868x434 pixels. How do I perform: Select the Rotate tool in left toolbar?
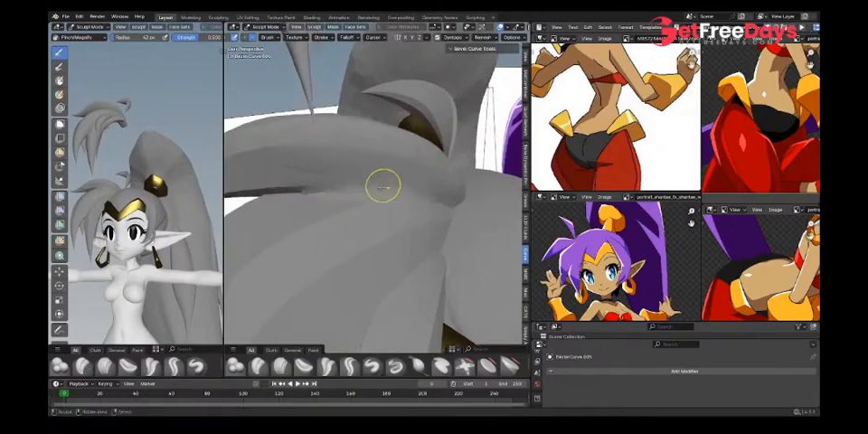[x=60, y=287]
